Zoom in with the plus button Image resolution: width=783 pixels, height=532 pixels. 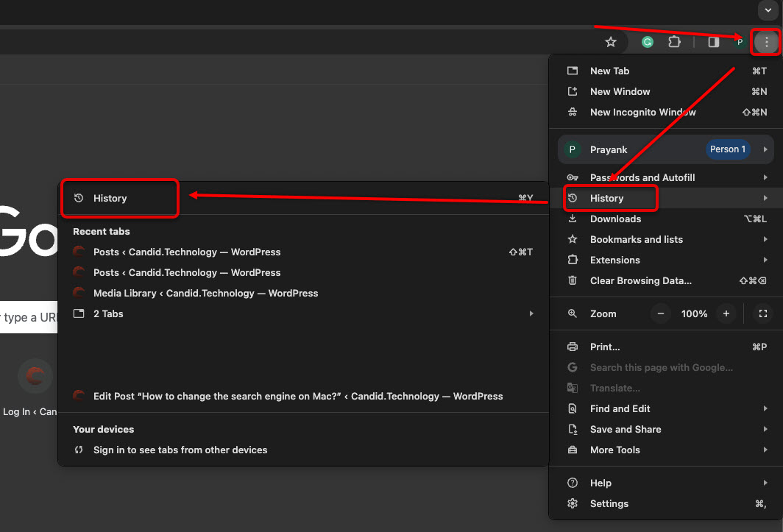point(726,313)
